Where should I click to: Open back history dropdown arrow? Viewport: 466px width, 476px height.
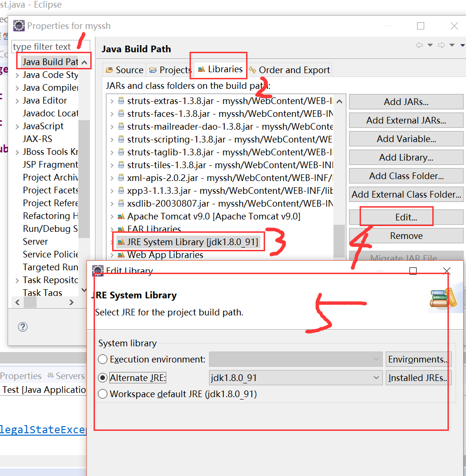click(x=430, y=45)
